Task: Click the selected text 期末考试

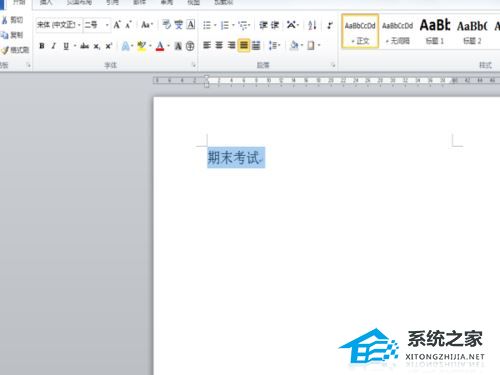Action: point(233,158)
